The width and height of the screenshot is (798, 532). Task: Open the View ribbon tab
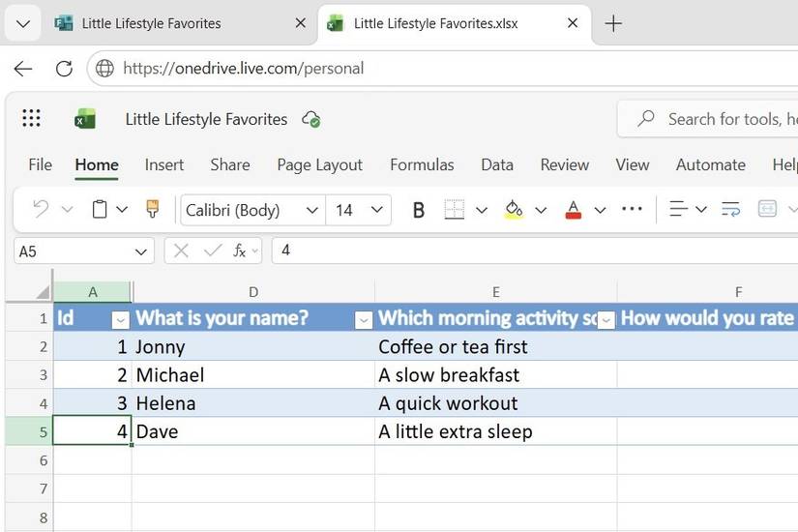(x=632, y=165)
